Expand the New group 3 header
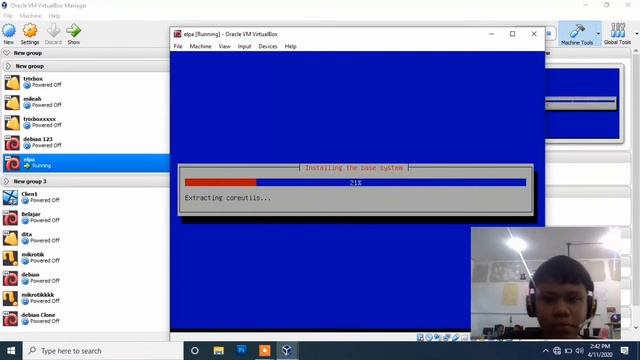This screenshot has width=640, height=360. pos(6,181)
